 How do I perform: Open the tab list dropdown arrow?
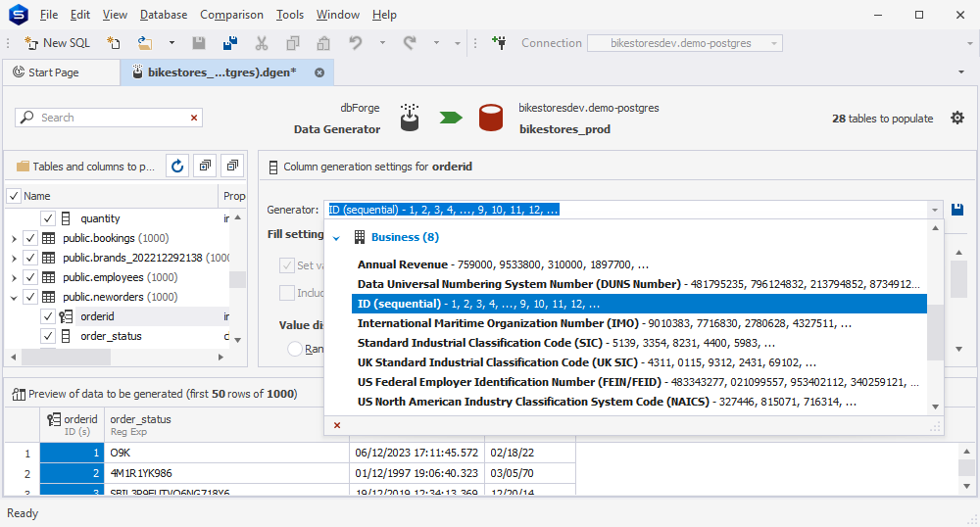961,72
